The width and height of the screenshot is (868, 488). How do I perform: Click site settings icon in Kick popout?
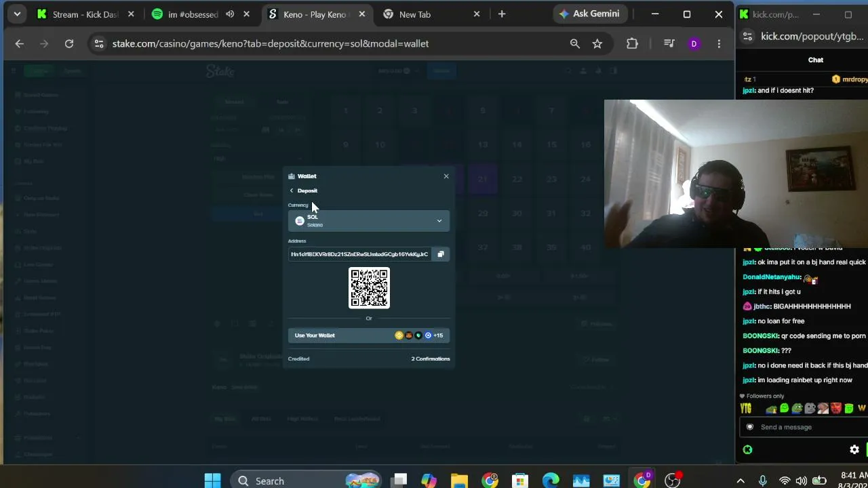[x=747, y=37]
